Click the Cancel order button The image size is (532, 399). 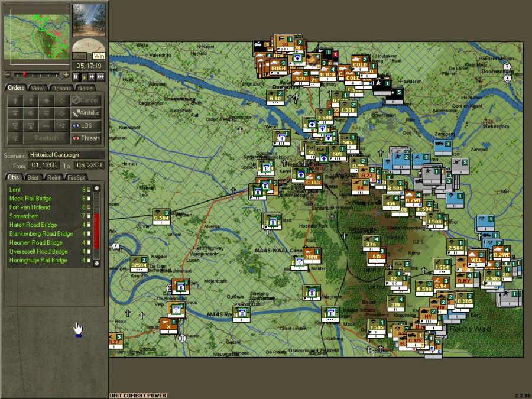pyautogui.click(x=86, y=100)
